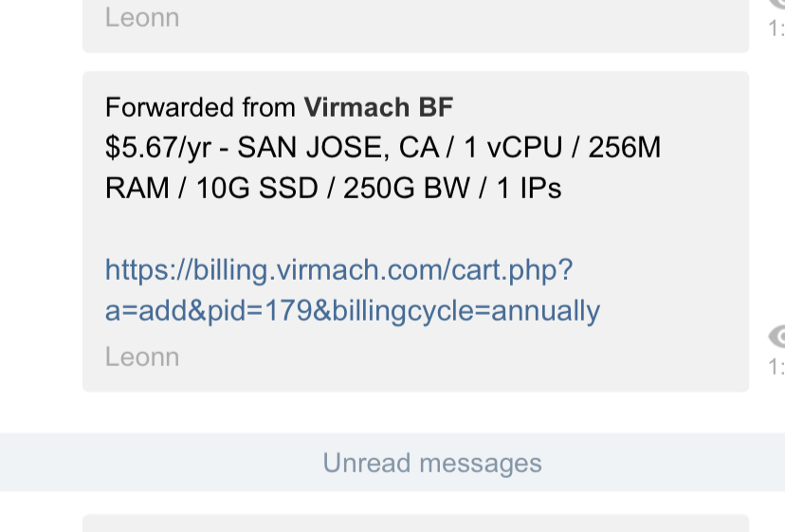Screen dimensions: 785x532
Task: Click the "1 IPs" text
Action: pos(529,188)
